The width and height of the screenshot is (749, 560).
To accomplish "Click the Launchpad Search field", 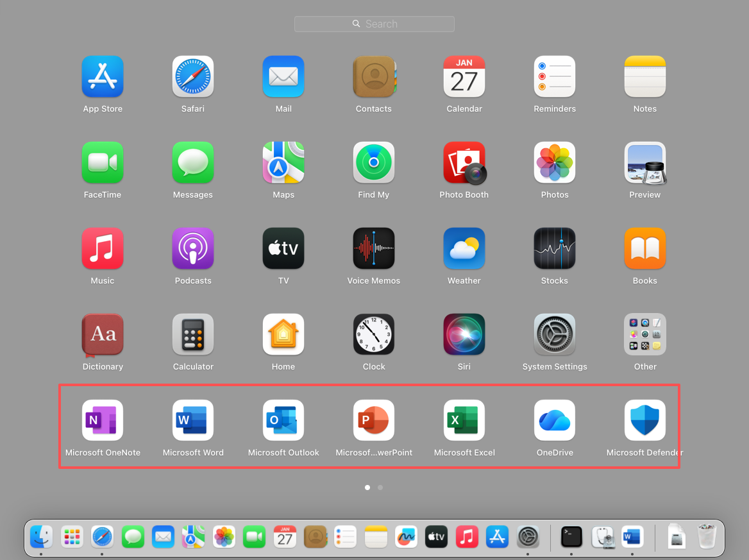I will [x=374, y=24].
